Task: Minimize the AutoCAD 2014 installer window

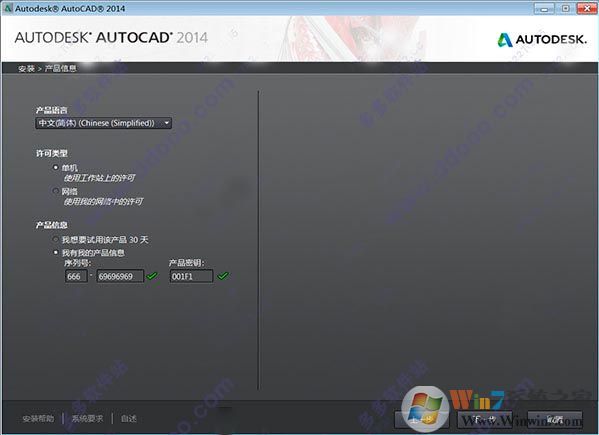Action: point(544,8)
